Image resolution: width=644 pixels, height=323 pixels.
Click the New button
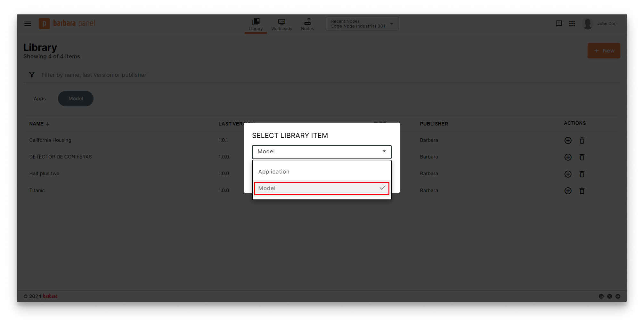(x=604, y=50)
